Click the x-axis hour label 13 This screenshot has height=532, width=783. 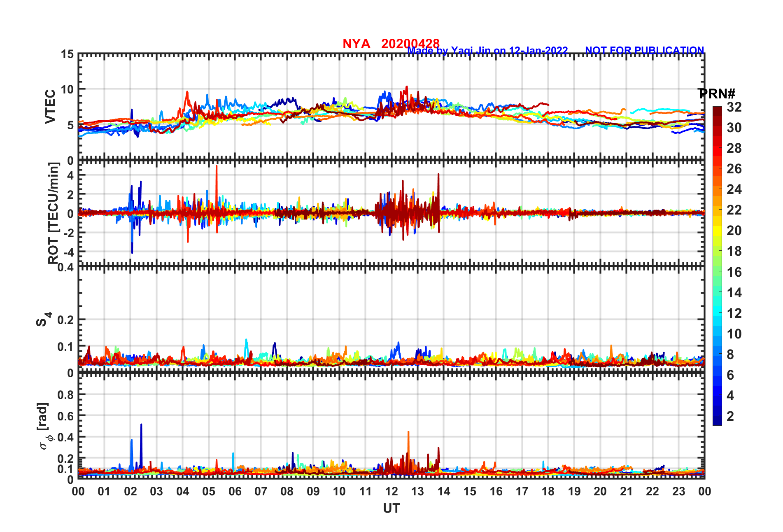[417, 492]
